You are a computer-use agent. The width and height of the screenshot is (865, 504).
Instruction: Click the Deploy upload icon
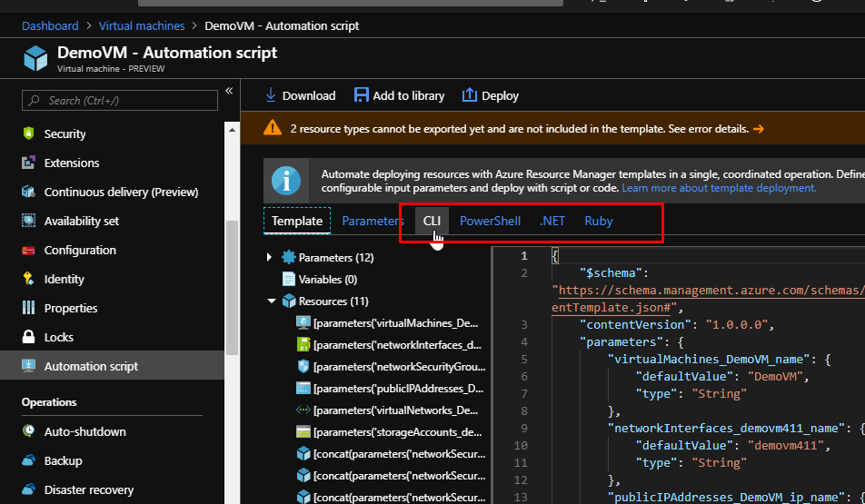470,95
